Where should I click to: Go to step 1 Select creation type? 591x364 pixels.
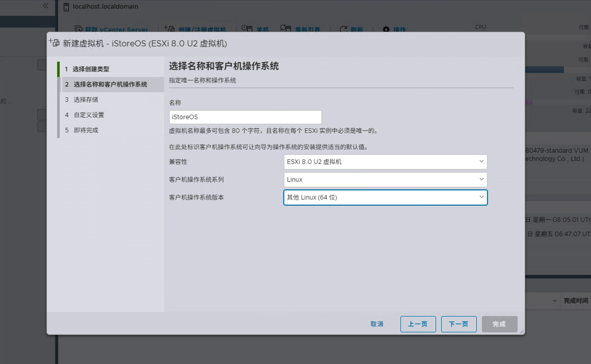click(x=91, y=69)
